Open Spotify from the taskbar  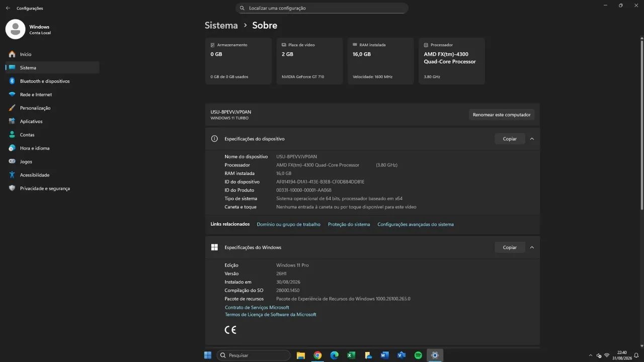tap(418, 355)
